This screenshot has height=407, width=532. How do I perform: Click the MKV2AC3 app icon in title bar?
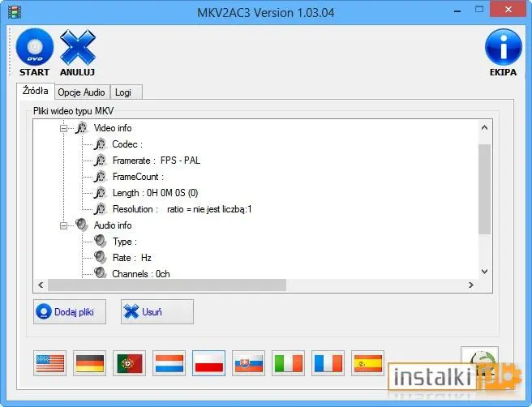tap(15, 12)
